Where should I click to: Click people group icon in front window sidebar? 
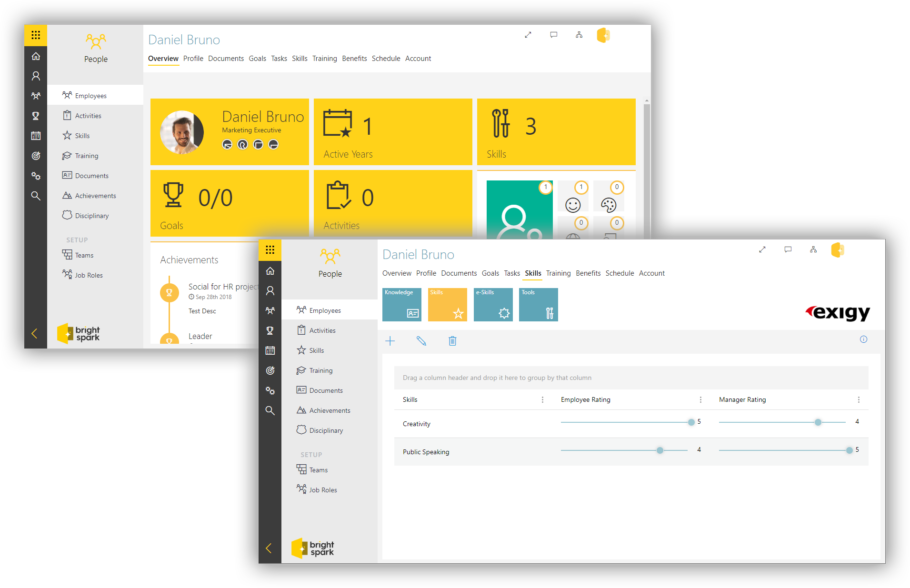(270, 310)
